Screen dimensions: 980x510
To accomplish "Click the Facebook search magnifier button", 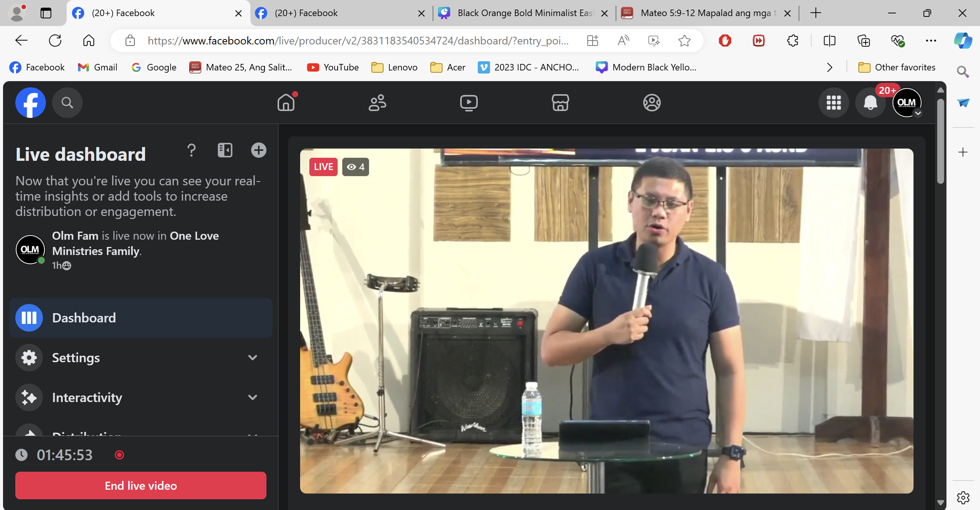I will (x=67, y=103).
